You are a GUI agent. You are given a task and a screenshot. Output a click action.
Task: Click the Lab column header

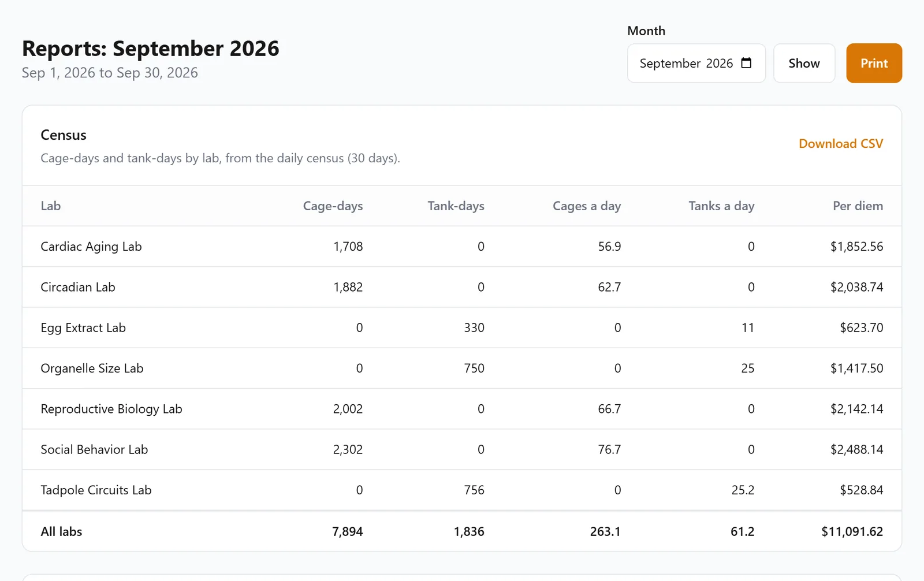51,206
